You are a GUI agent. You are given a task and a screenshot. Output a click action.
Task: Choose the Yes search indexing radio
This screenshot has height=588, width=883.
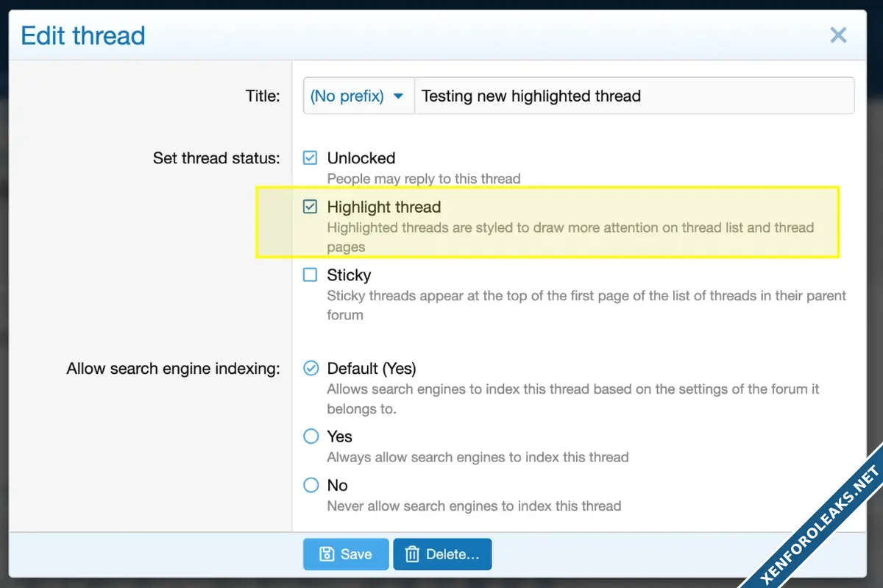click(311, 436)
